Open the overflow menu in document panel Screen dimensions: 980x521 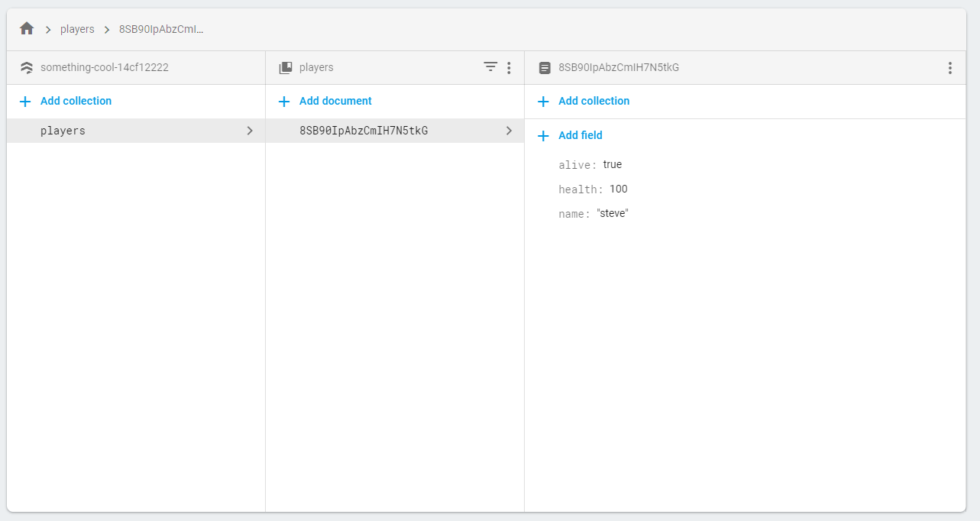pyautogui.click(x=949, y=67)
